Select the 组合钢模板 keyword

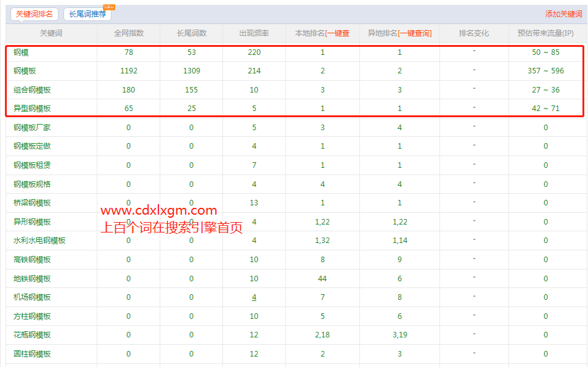32,90
